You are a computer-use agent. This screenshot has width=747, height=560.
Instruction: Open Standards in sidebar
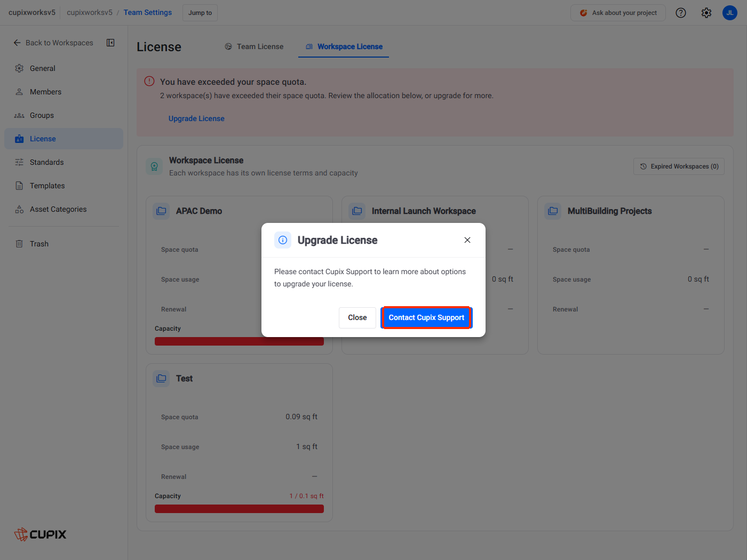(x=63, y=162)
